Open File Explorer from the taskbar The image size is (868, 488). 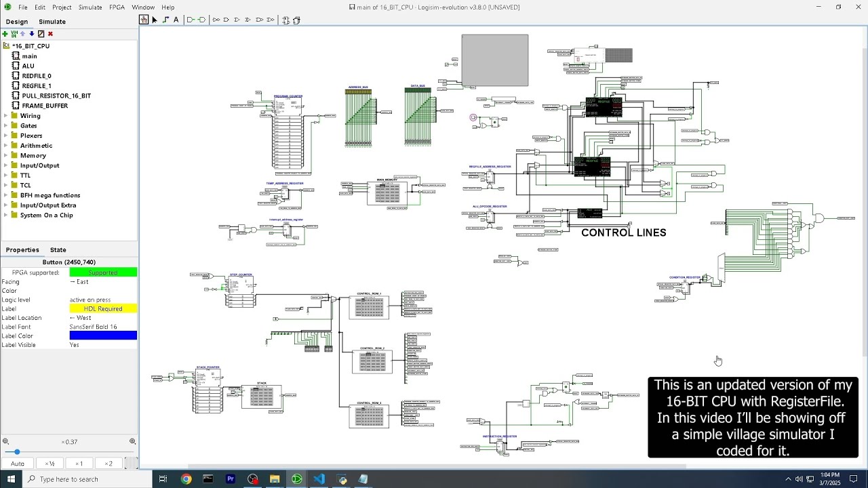coord(275,479)
